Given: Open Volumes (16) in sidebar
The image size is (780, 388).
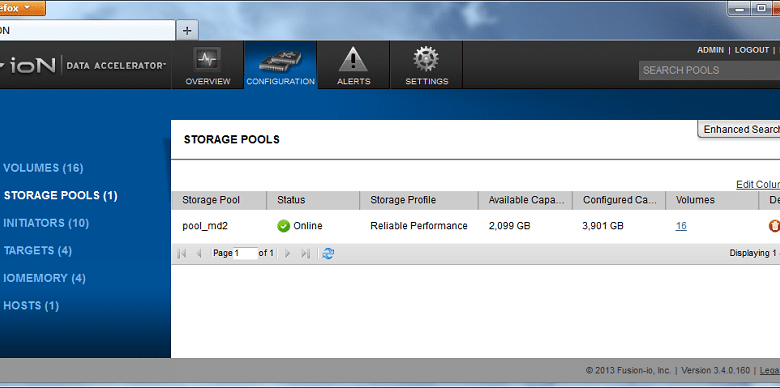Looking at the screenshot, I should (43, 168).
